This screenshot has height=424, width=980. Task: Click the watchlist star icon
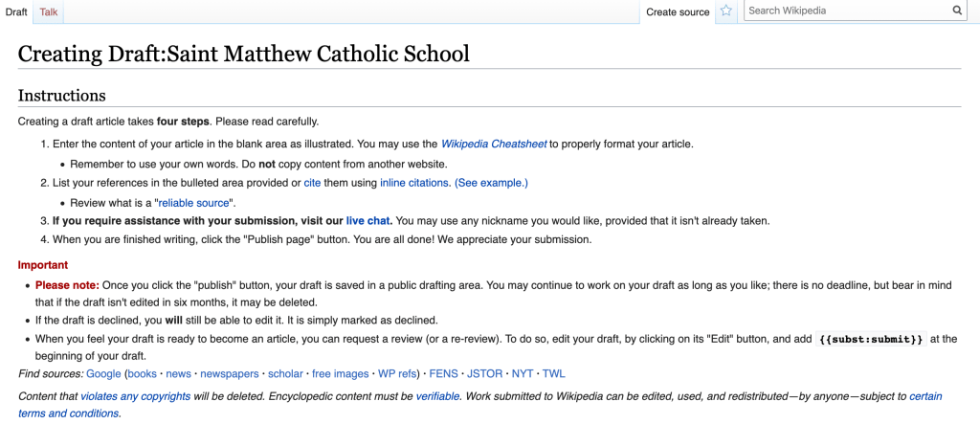pos(726,11)
